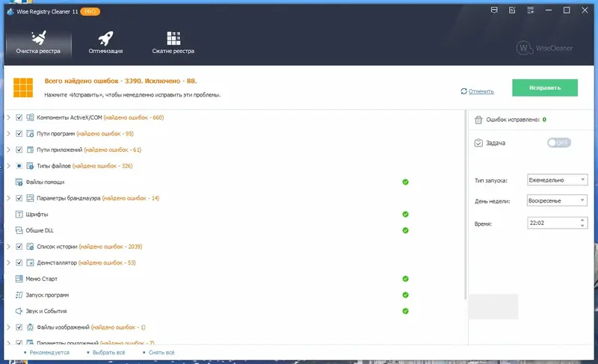The height and width of the screenshot is (364, 598).
Task: Select the Меню Старт row text
Action: [x=42, y=279]
